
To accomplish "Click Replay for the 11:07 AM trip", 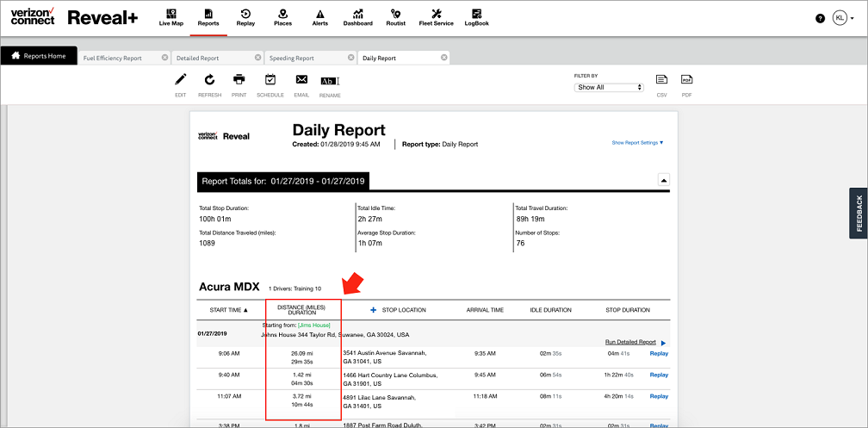I will (659, 396).
